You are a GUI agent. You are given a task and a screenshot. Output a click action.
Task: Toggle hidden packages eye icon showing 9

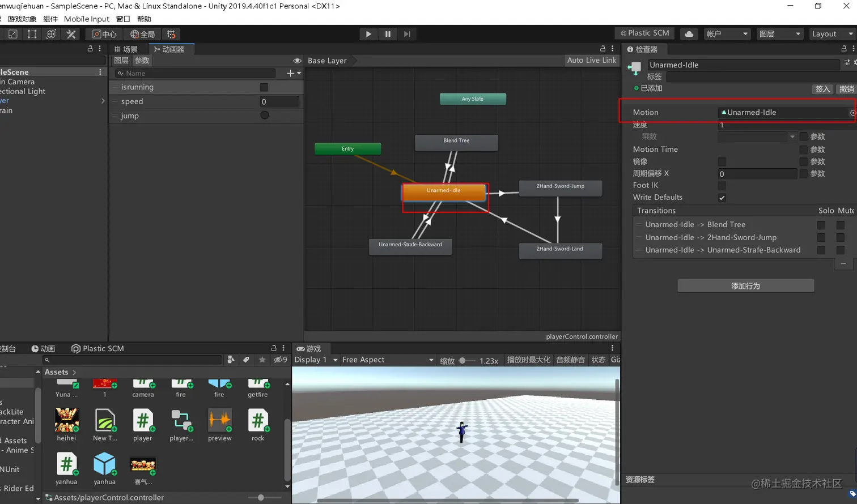[x=280, y=360]
